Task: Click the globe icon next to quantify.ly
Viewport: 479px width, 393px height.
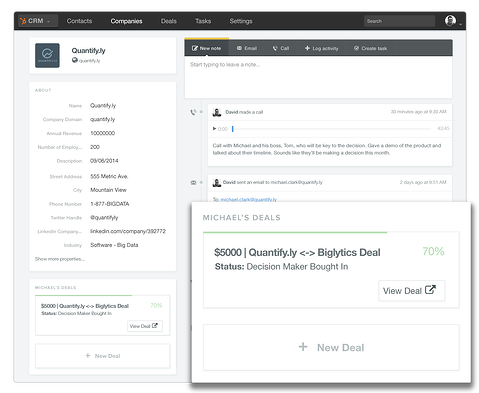Action: point(75,60)
